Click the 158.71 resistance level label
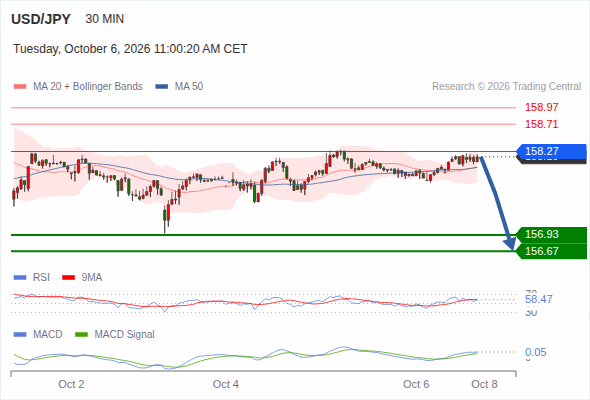The height and width of the screenshot is (400, 590). coord(541,124)
